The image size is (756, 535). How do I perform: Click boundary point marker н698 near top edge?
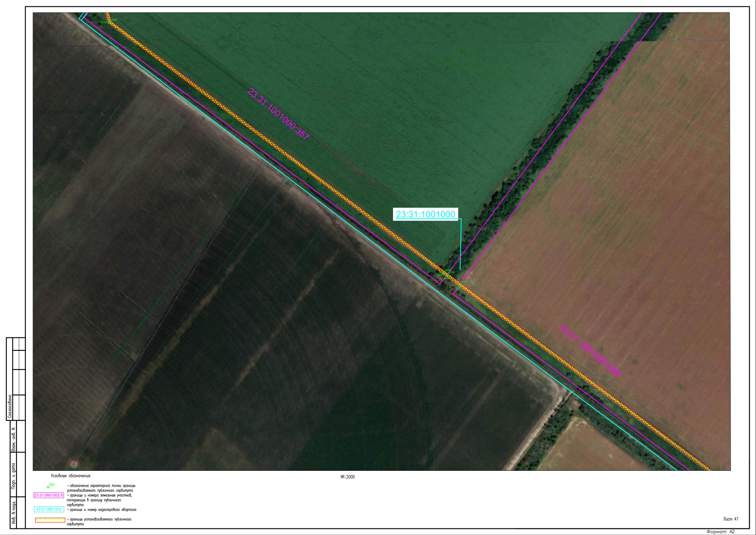click(114, 20)
